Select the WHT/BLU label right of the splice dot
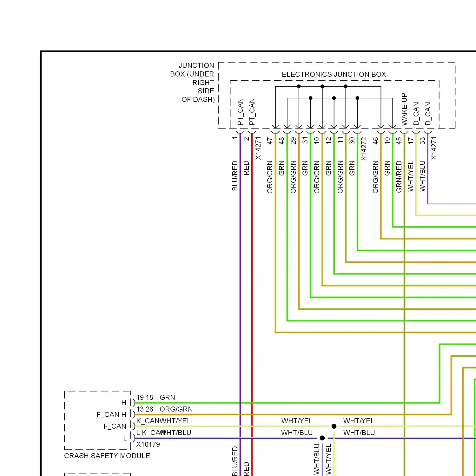 tap(359, 433)
